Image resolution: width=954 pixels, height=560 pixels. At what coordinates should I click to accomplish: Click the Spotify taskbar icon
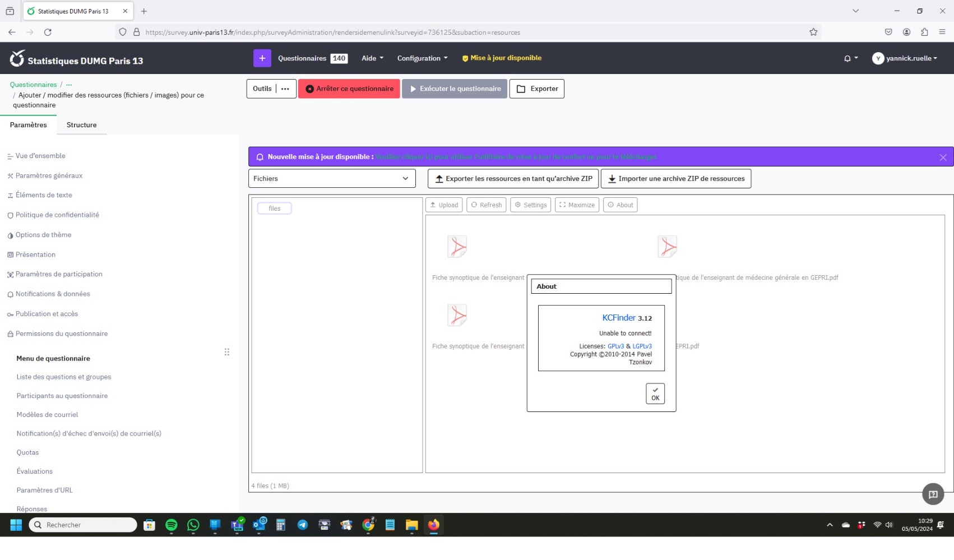click(x=172, y=525)
